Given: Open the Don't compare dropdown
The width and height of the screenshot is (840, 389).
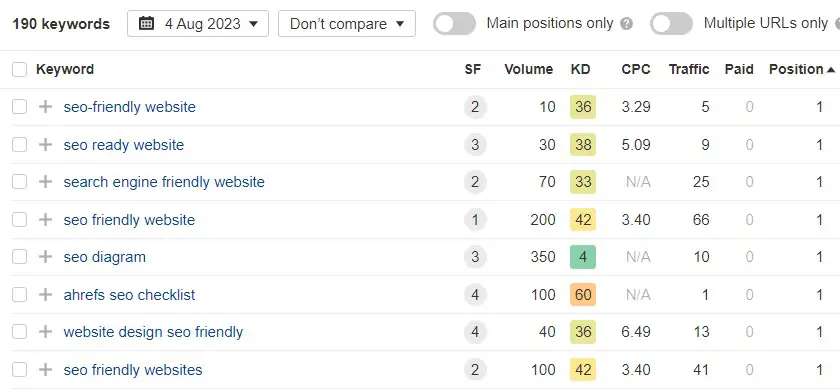Looking at the screenshot, I should 347,24.
